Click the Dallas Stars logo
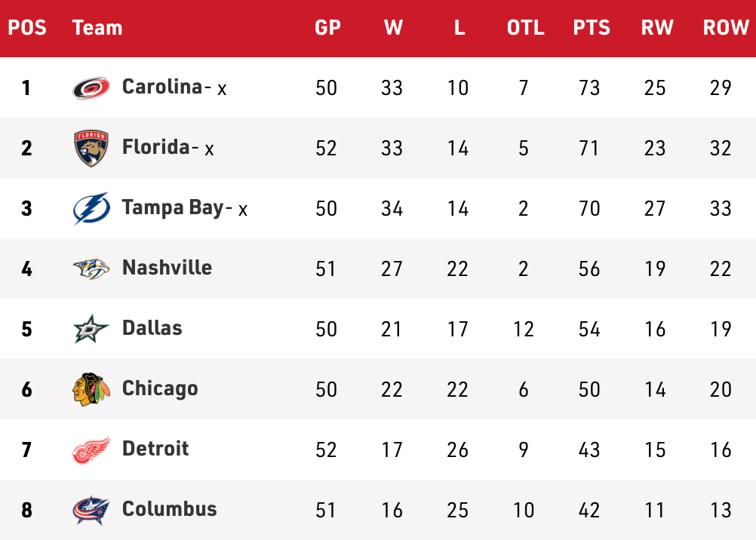Viewport: 756px width, 540px height. (91, 329)
